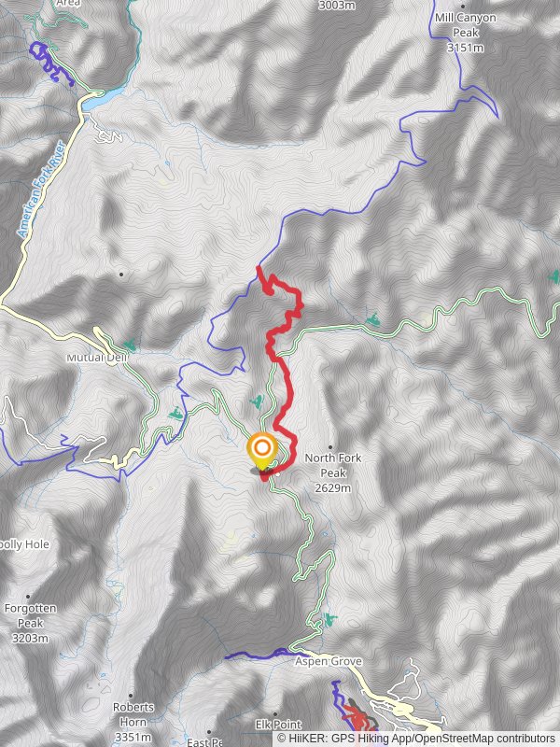Screen dimensions: 560x747
Task: Select the Roberts Horn 3351m label
Action: coord(133,722)
